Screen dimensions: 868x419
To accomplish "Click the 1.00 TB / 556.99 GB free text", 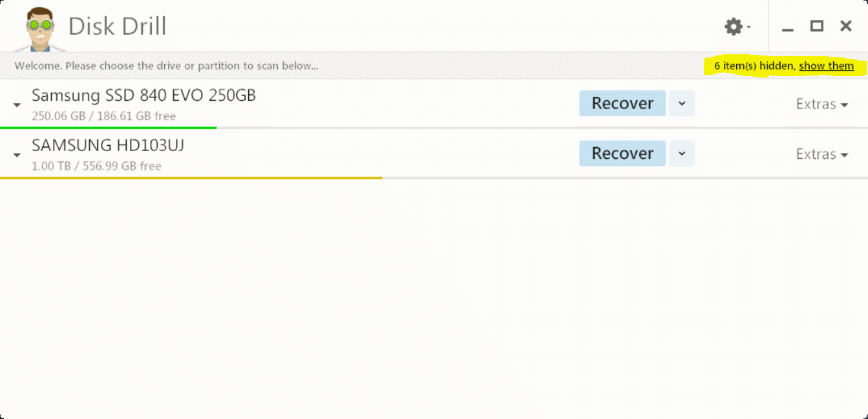I will click(96, 166).
